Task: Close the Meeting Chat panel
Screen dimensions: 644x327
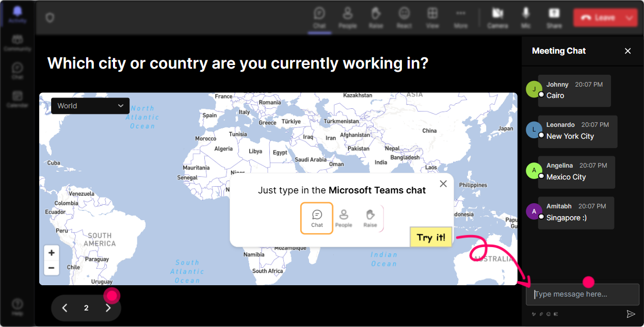Action: pos(627,51)
